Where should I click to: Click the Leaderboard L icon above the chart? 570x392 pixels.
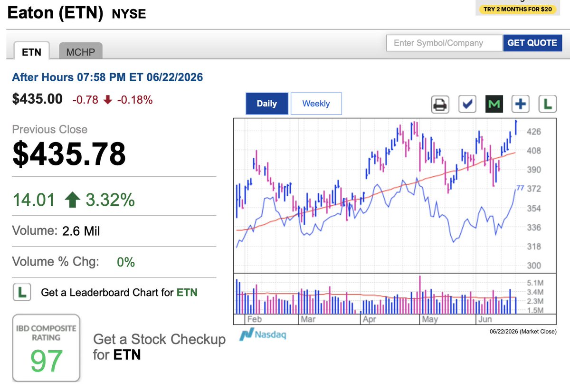click(548, 105)
